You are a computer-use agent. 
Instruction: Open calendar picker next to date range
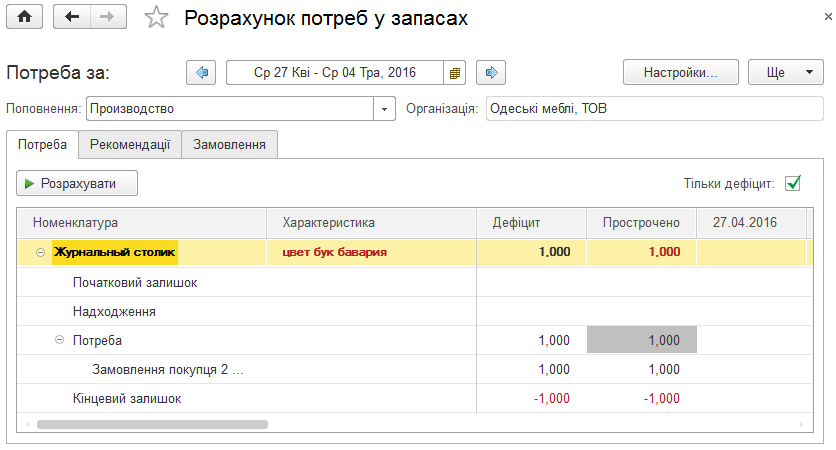[x=454, y=73]
